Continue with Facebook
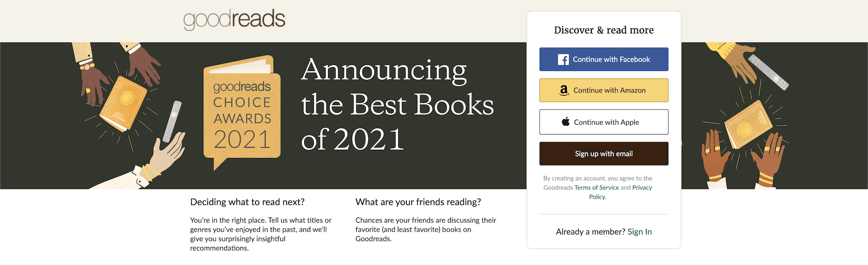Viewport: 868px width, 265px height. coord(604,59)
